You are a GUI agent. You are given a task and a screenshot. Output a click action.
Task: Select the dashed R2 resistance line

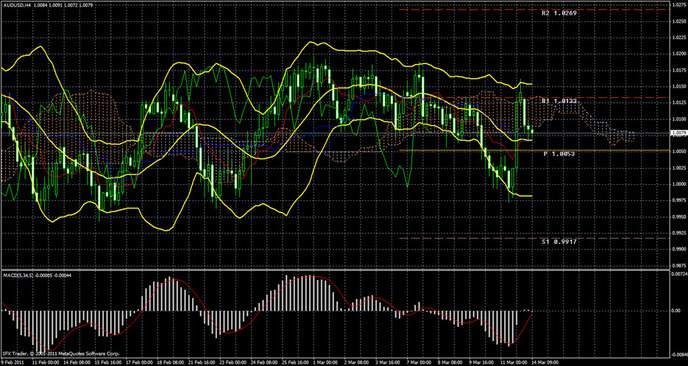[x=533, y=9]
